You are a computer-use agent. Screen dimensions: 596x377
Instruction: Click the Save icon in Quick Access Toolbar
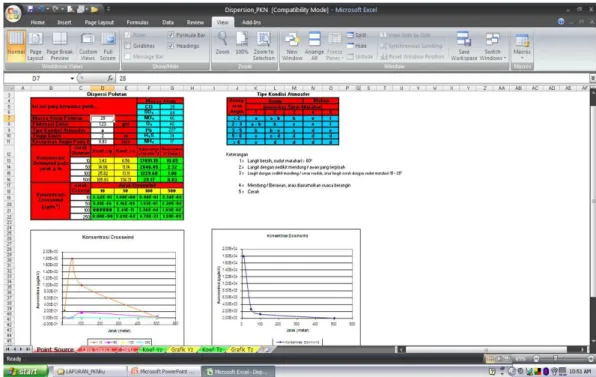click(x=30, y=9)
